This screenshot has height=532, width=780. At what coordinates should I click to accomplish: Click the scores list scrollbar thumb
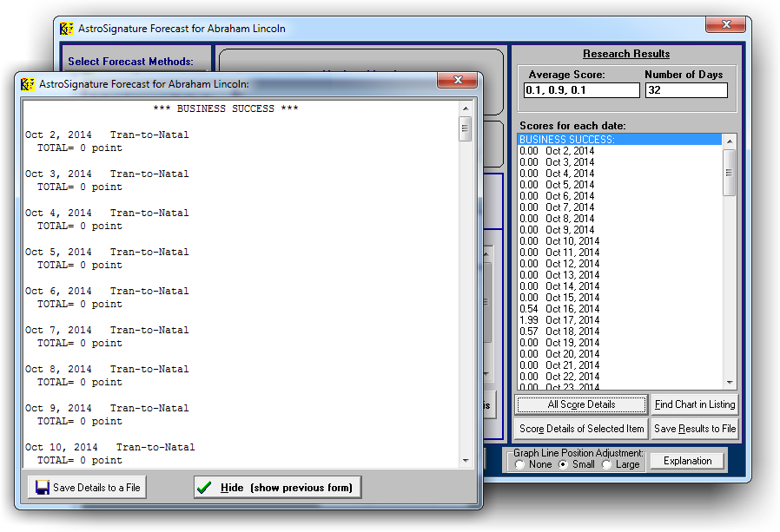click(x=730, y=173)
